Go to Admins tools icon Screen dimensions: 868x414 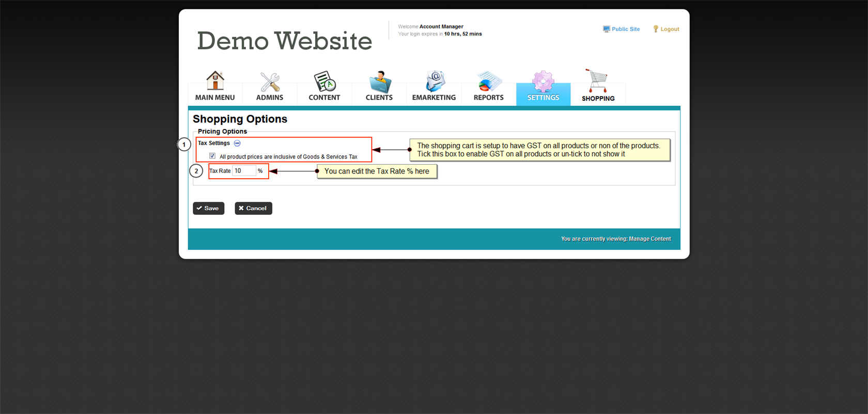270,82
